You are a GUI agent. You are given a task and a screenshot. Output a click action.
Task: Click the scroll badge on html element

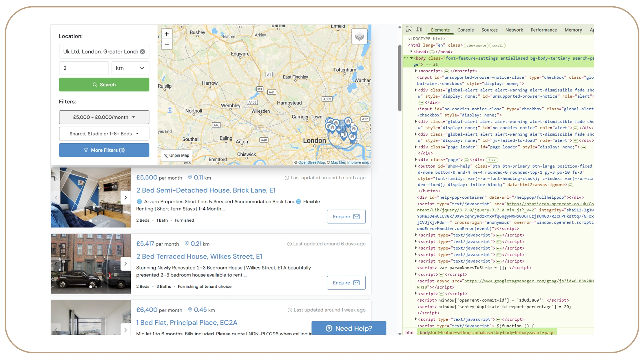pyautogui.click(x=497, y=45)
